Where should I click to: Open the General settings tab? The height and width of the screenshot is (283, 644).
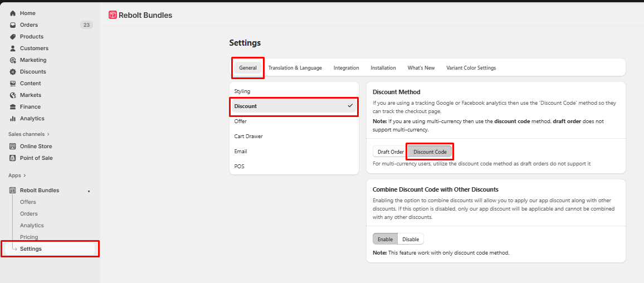pyautogui.click(x=248, y=68)
